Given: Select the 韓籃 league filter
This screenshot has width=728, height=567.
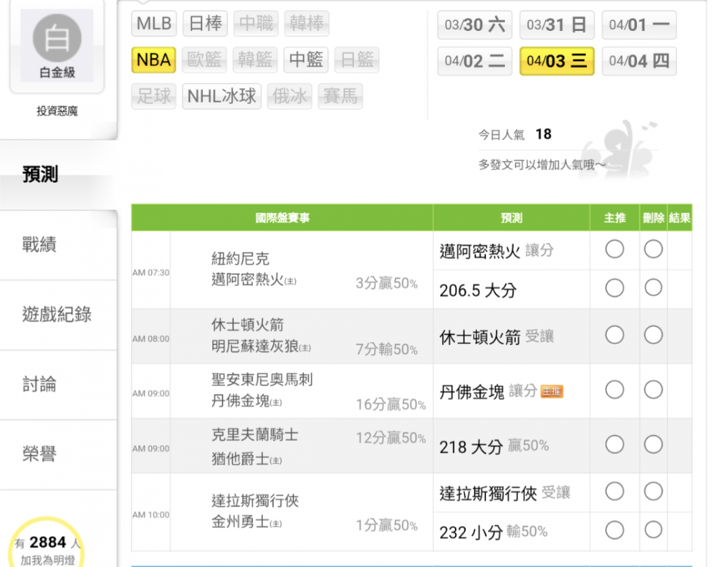Looking at the screenshot, I should tap(255, 60).
